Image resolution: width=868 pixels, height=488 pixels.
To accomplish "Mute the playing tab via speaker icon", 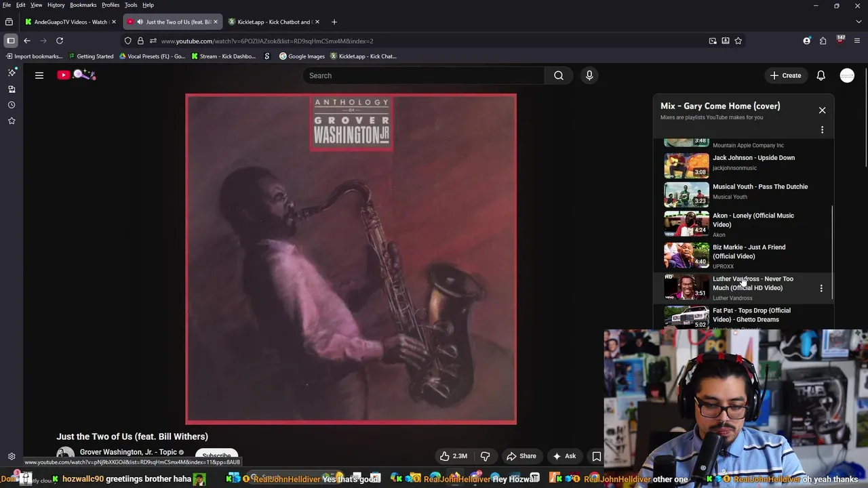I will (x=140, y=22).
